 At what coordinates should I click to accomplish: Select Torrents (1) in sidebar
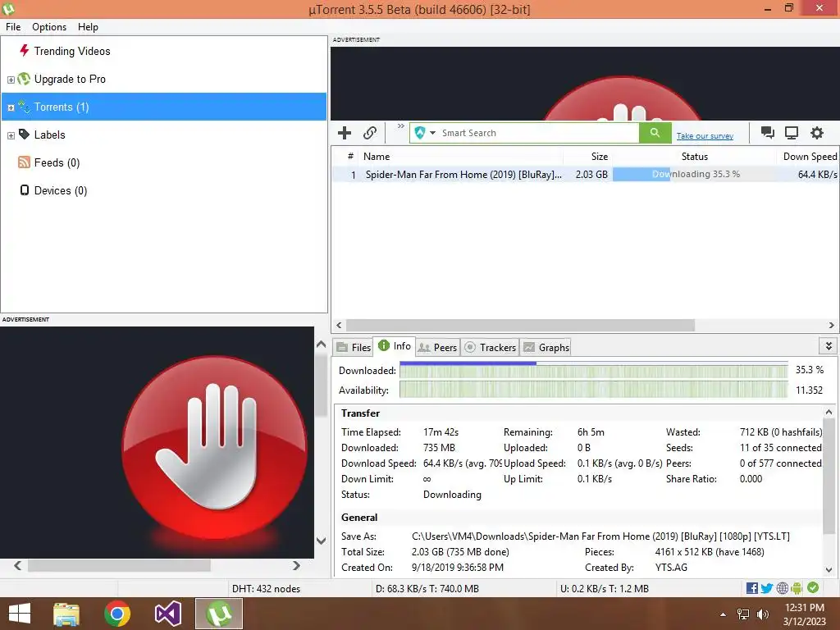tap(164, 107)
